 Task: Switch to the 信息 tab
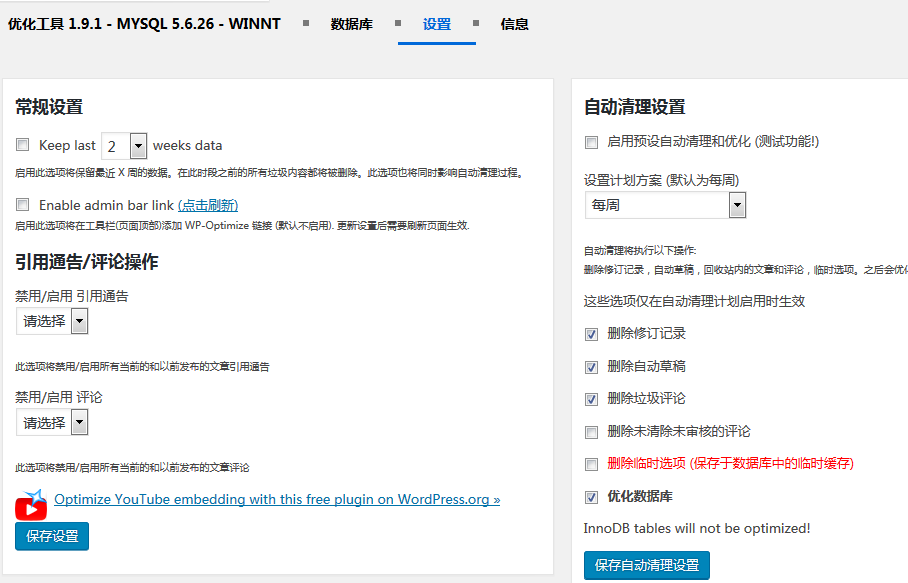click(514, 24)
